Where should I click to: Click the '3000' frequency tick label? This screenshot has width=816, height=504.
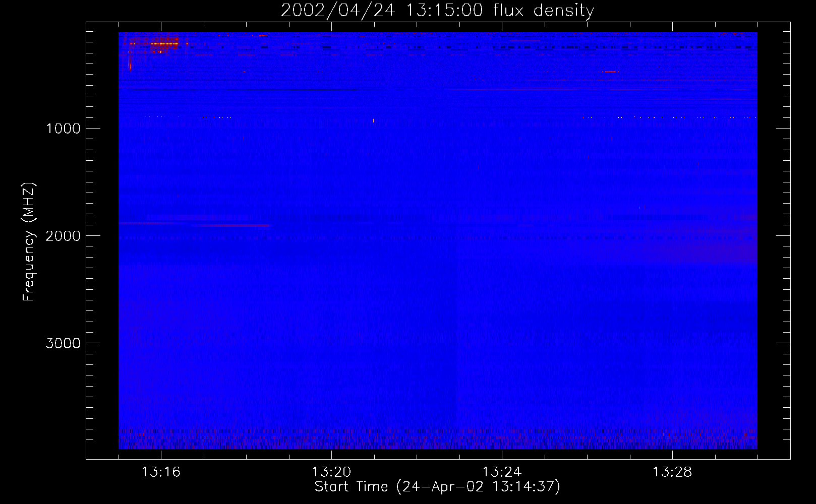pos(63,343)
